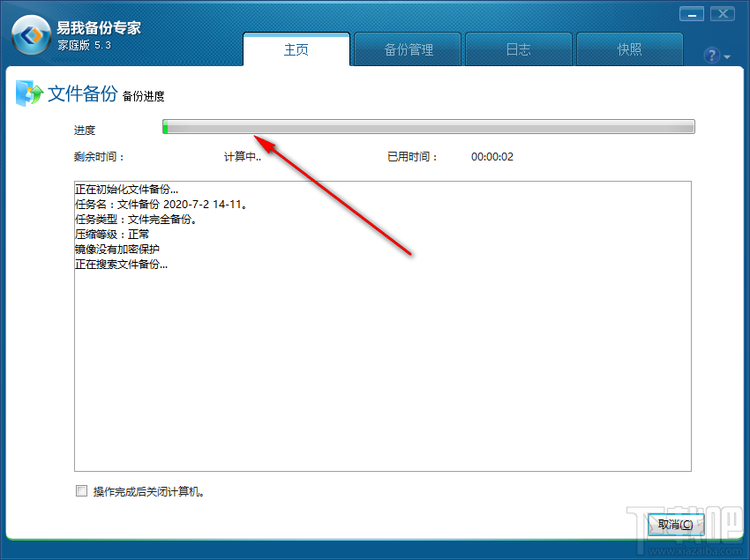Select the 任务名 log line
This screenshot has height=560, width=750.
point(161,205)
